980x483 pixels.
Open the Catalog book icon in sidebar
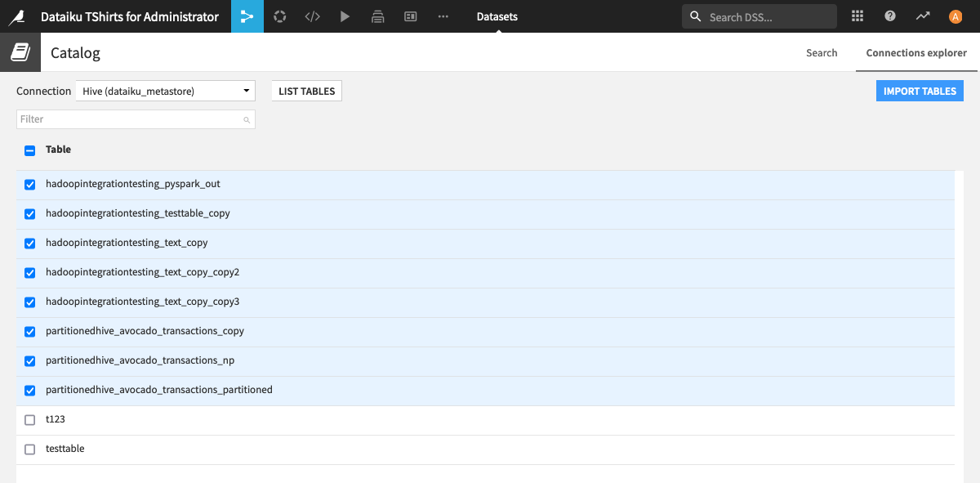pos(20,51)
